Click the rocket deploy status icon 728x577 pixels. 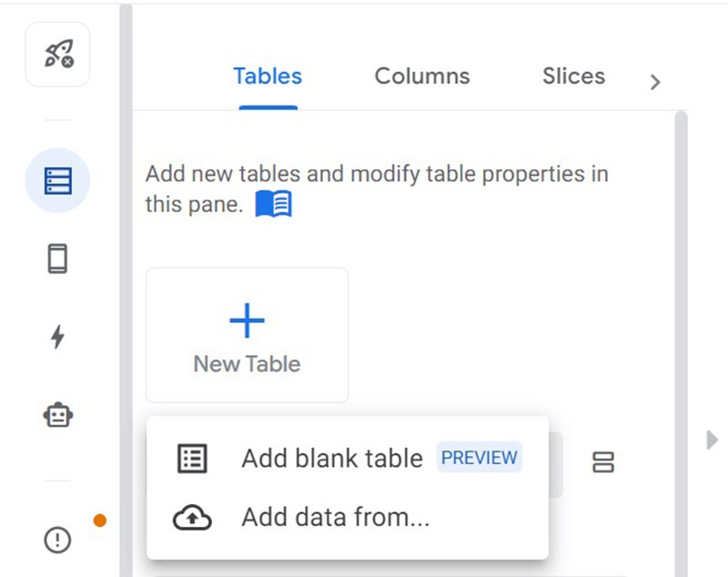pos(57,55)
